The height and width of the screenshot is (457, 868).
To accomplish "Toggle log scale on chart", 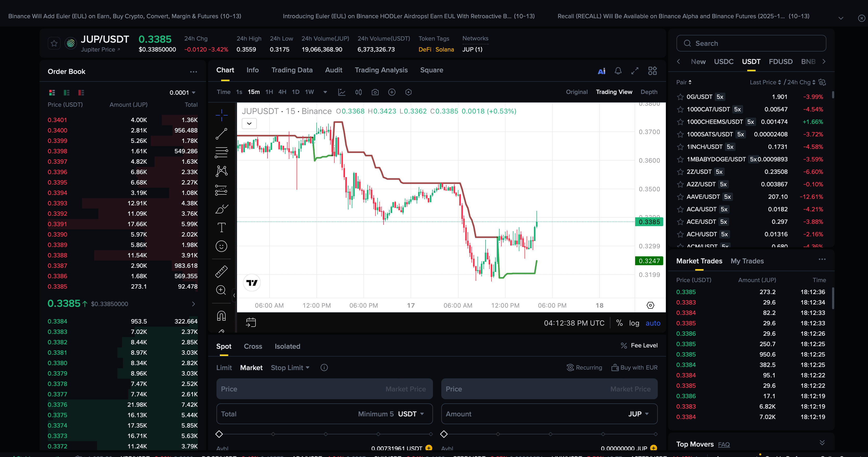I will coord(634,323).
